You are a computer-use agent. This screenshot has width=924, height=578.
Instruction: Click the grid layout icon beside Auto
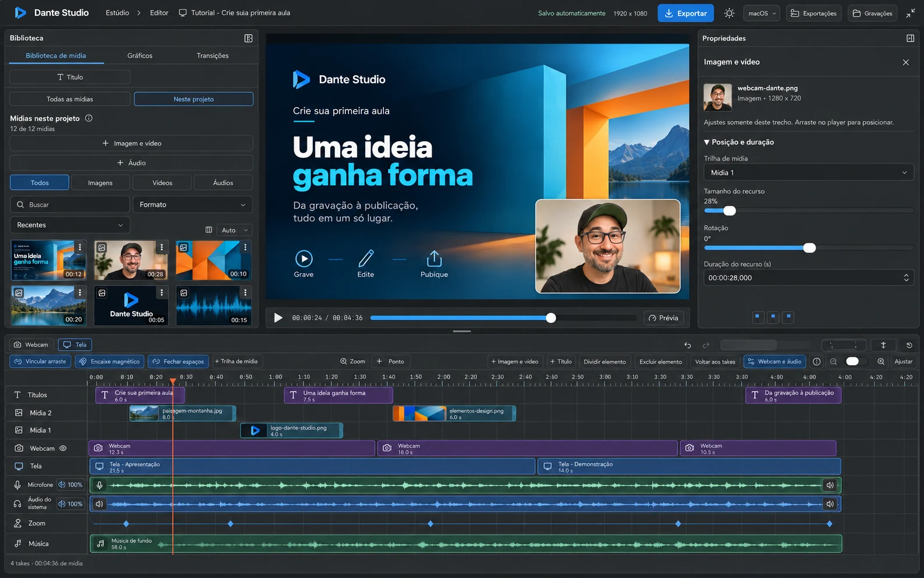coord(209,230)
